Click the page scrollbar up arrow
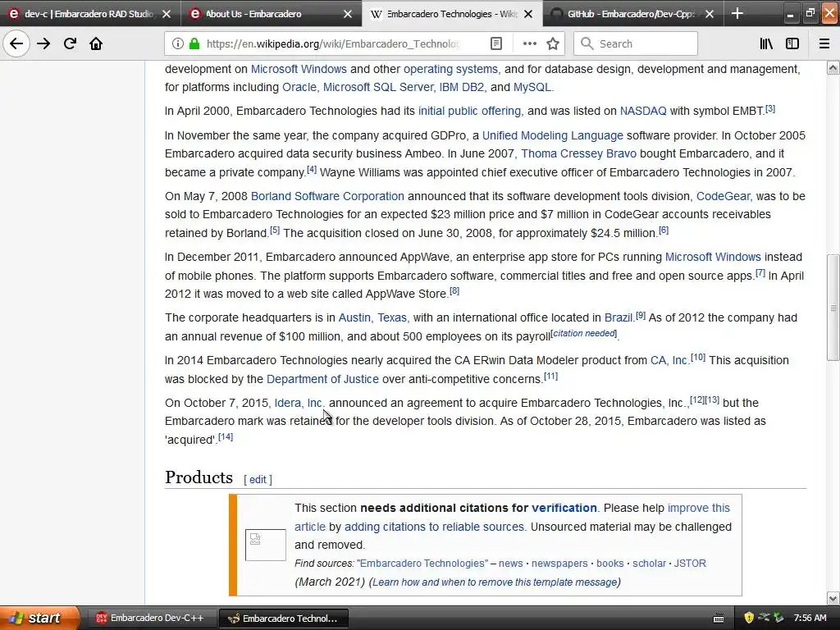 (x=833, y=67)
